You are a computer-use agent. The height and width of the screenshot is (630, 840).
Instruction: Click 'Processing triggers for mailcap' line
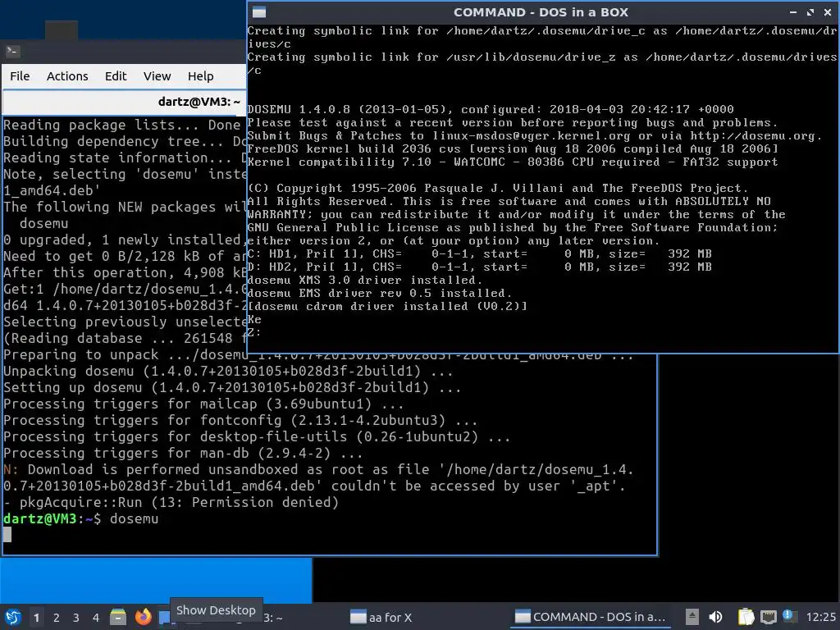coord(203,404)
